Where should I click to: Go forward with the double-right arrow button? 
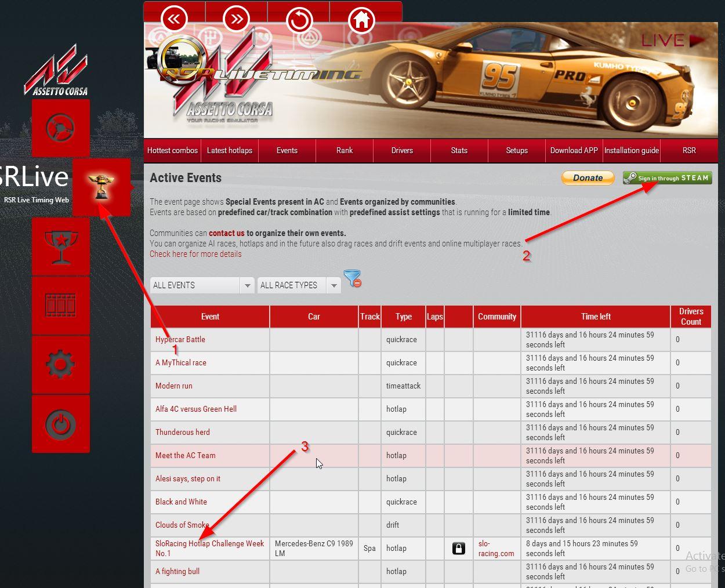(236, 19)
